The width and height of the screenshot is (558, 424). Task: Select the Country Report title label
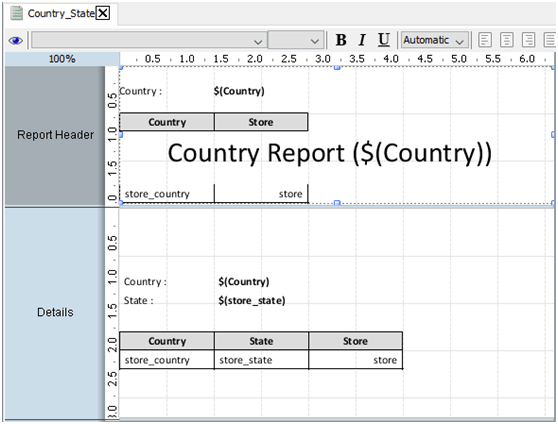point(330,153)
